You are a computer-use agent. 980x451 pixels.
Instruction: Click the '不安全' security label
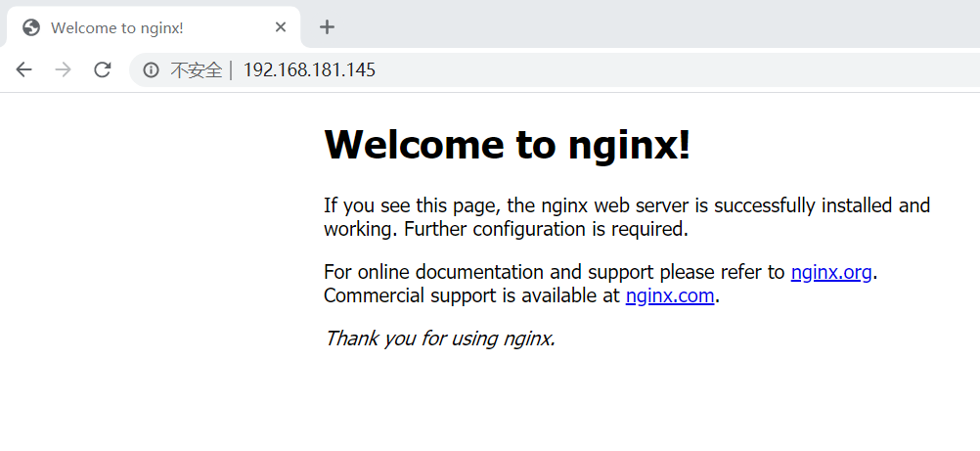[197, 70]
